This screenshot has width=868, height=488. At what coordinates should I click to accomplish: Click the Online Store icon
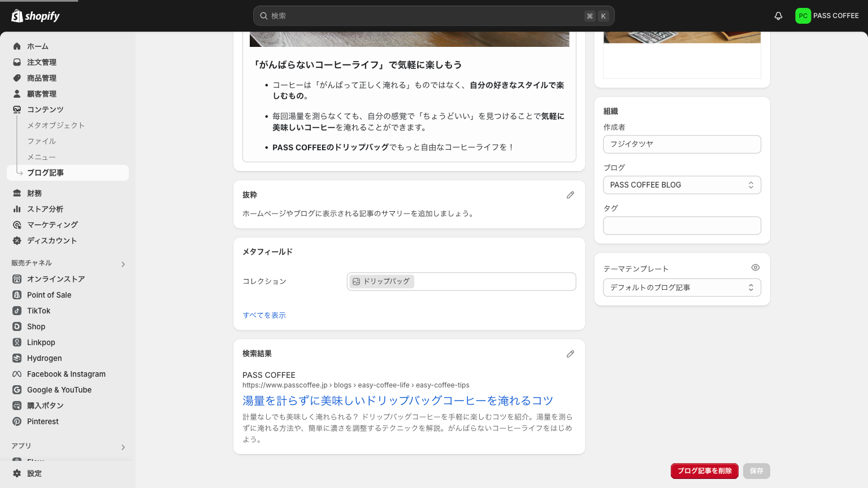pos(17,279)
